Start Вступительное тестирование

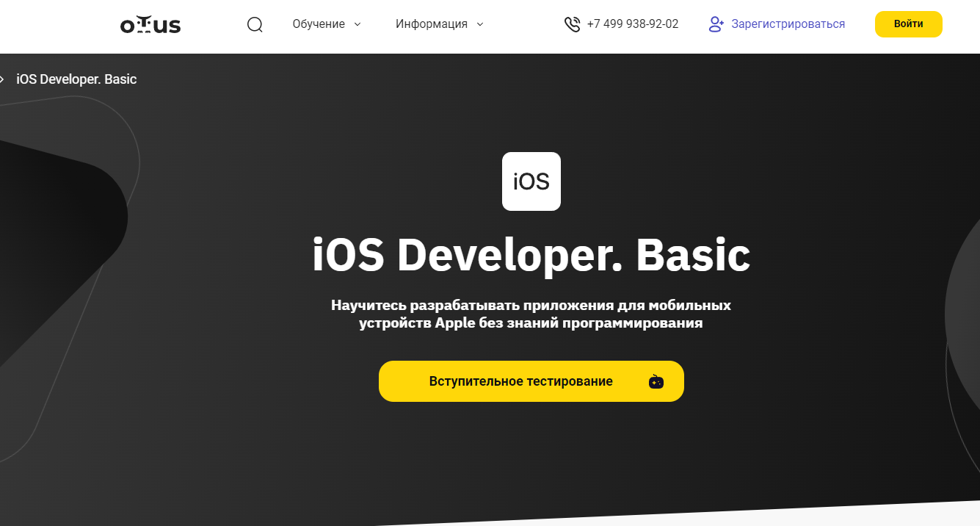pyautogui.click(x=531, y=381)
